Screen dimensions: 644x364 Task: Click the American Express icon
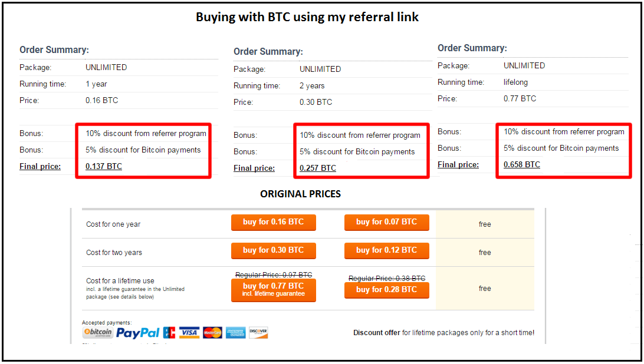pos(236,333)
